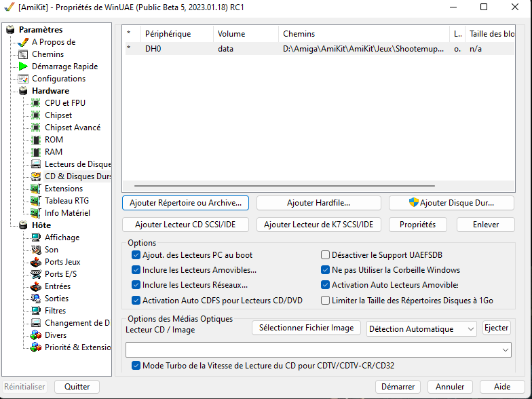
Task: Open the Son settings page
Action: 52,250
